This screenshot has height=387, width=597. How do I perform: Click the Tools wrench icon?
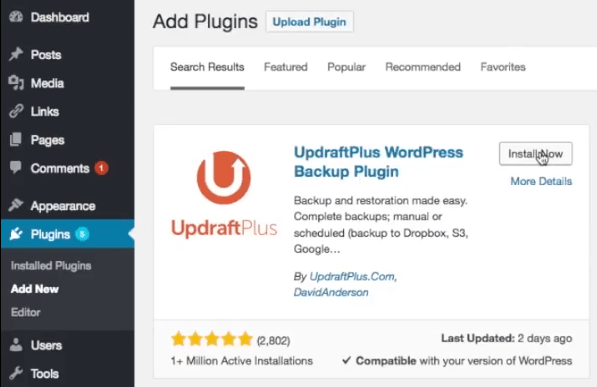click(x=16, y=373)
